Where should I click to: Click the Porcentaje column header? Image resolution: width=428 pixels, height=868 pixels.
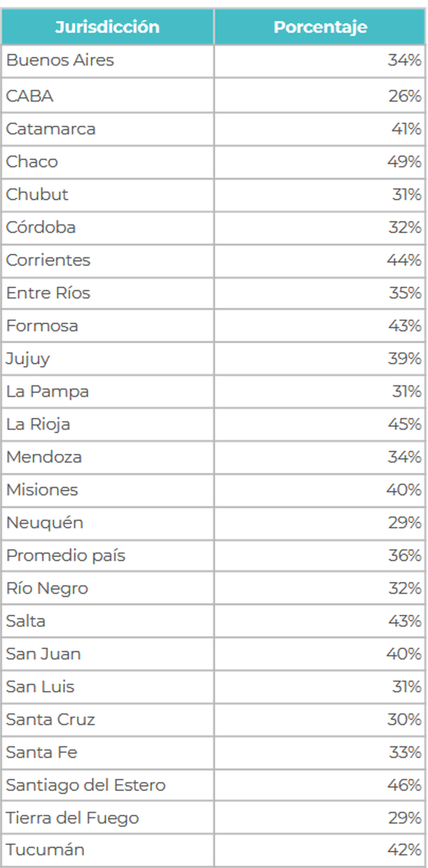[x=320, y=27]
